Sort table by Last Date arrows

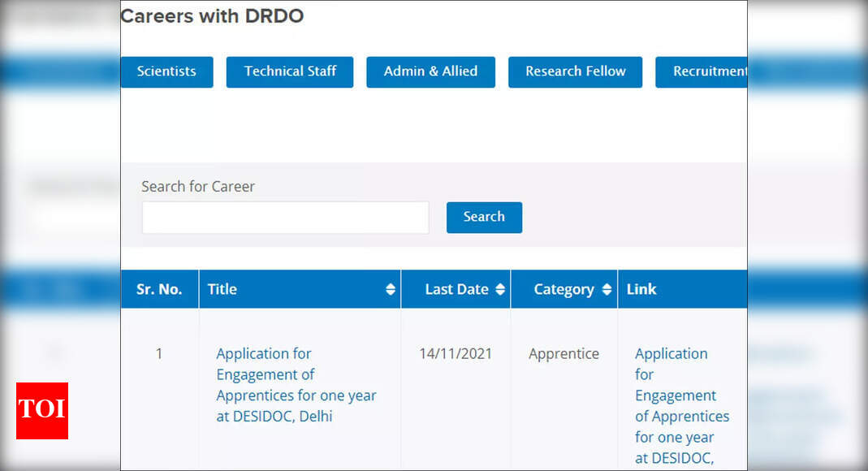(x=500, y=289)
